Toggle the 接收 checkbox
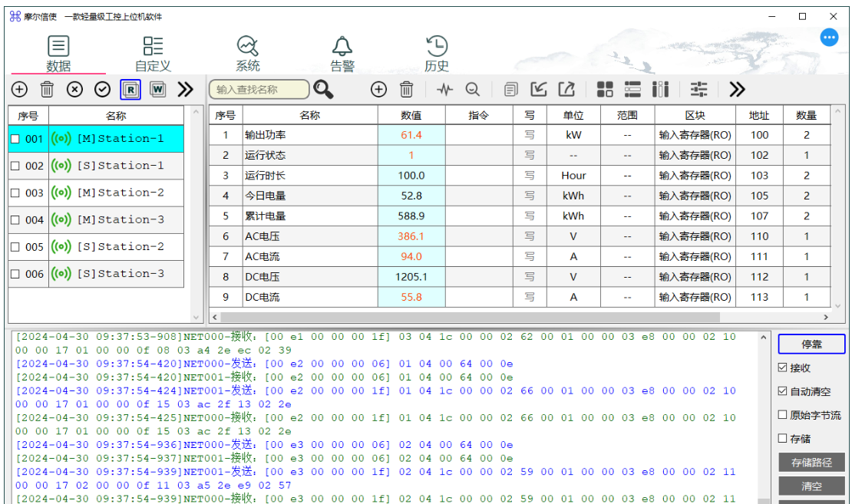The width and height of the screenshot is (852, 504). pos(782,367)
